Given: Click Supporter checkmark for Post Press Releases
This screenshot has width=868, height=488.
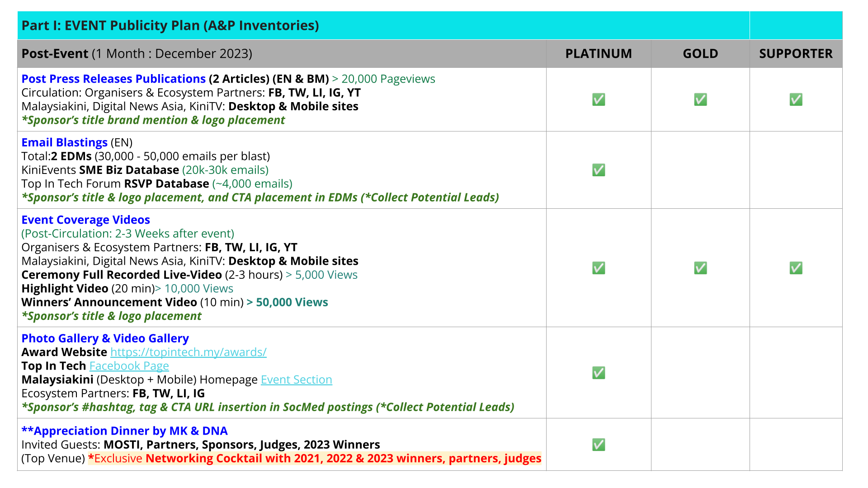Looking at the screenshot, I should click(796, 99).
